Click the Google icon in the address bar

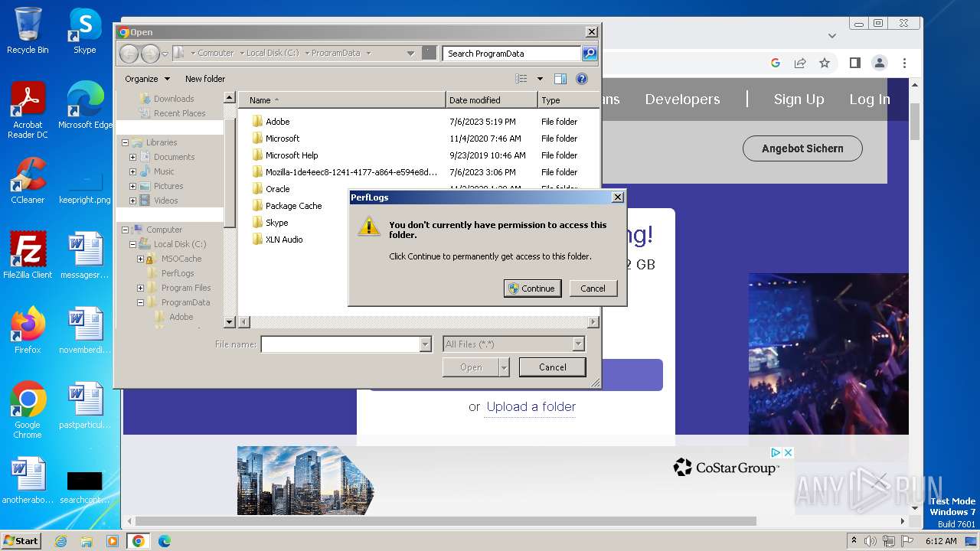coord(776,63)
